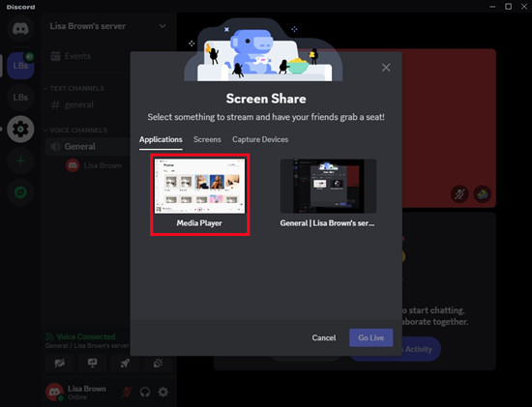532x407 pixels.
Task: Select the active LBs server icon
Action: pyautogui.click(x=20, y=66)
